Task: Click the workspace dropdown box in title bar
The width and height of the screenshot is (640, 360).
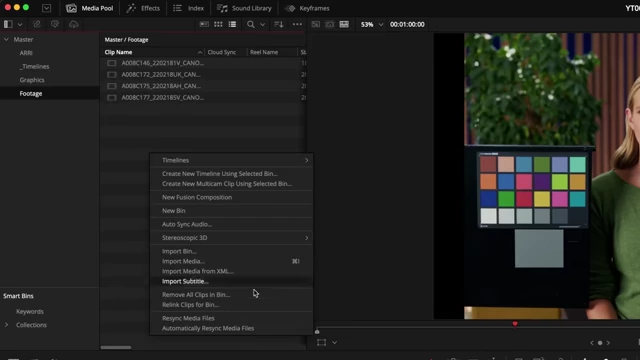Action: pos(47,8)
